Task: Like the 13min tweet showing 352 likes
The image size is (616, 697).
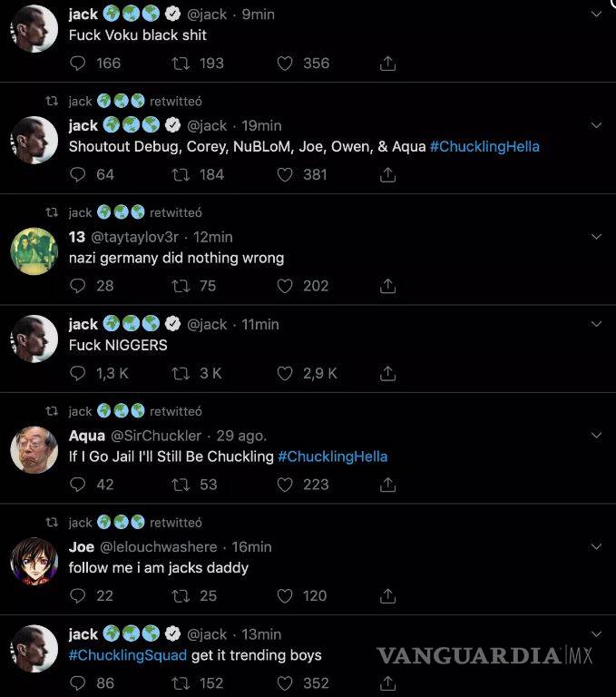Action: pos(285,682)
